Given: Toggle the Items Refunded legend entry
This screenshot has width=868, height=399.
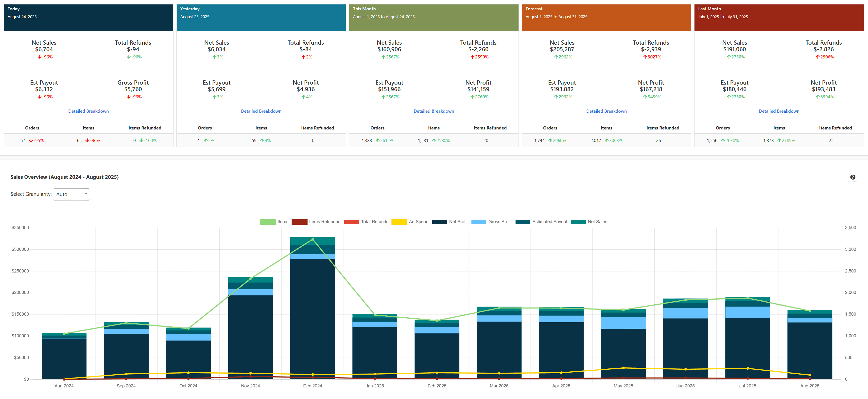Looking at the screenshot, I should click(325, 222).
